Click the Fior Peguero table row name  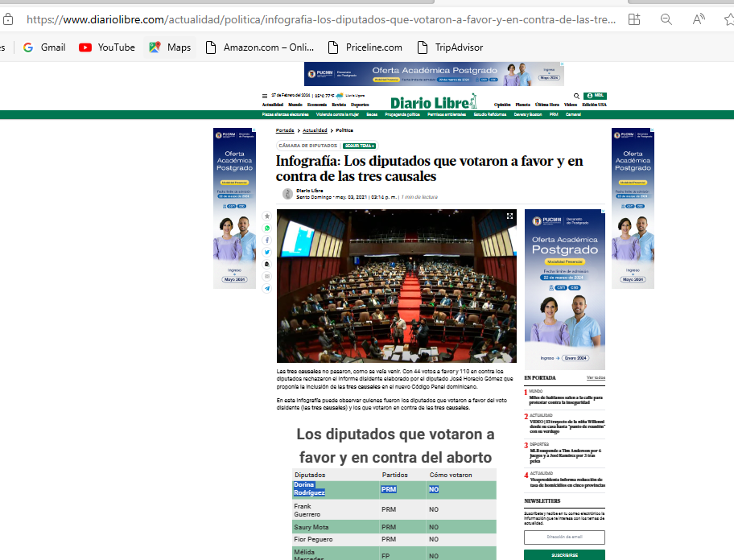coord(313,539)
